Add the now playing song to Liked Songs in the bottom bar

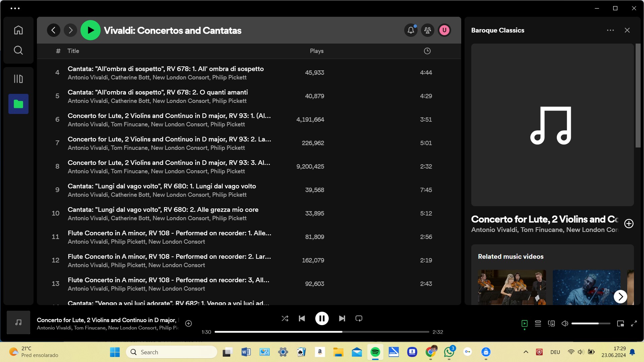(189, 323)
